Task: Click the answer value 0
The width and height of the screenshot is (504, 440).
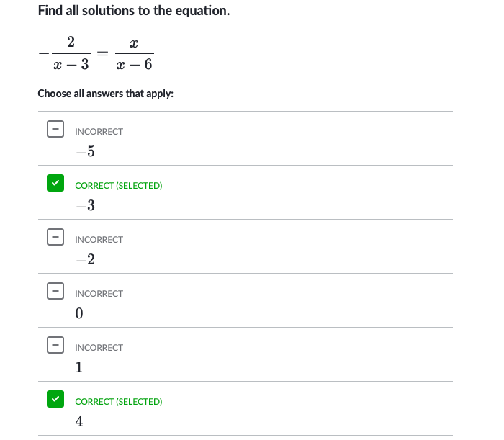Action: (79, 314)
